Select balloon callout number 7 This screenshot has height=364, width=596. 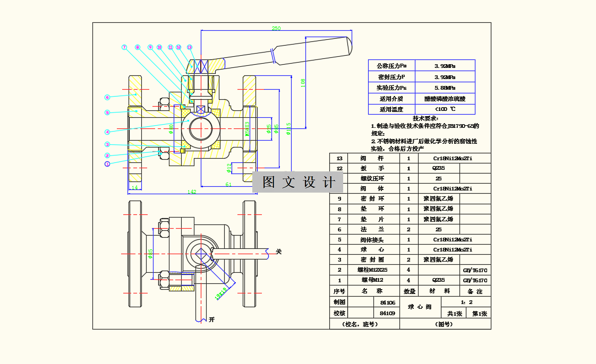(x=124, y=48)
